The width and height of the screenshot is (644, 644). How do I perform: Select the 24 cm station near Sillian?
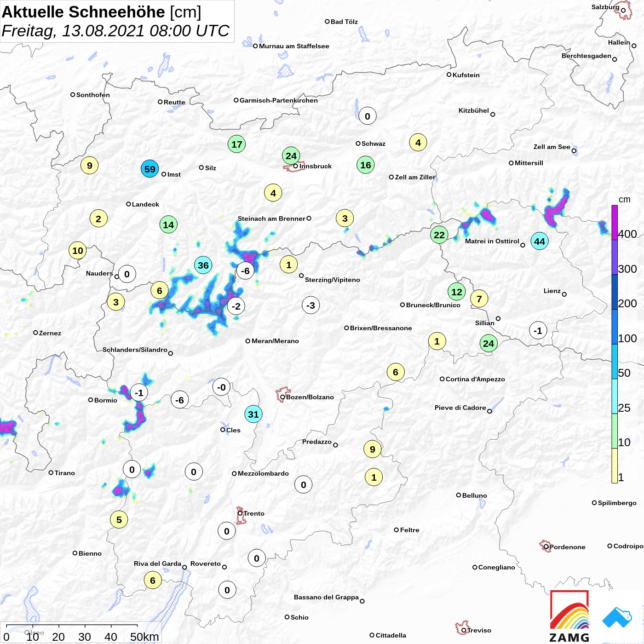point(489,343)
